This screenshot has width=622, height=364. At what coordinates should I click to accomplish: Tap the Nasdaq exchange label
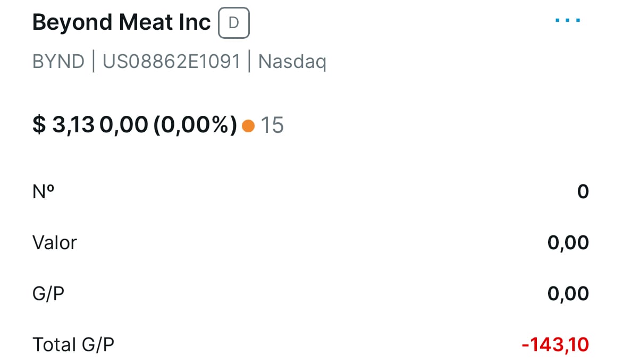(x=292, y=62)
